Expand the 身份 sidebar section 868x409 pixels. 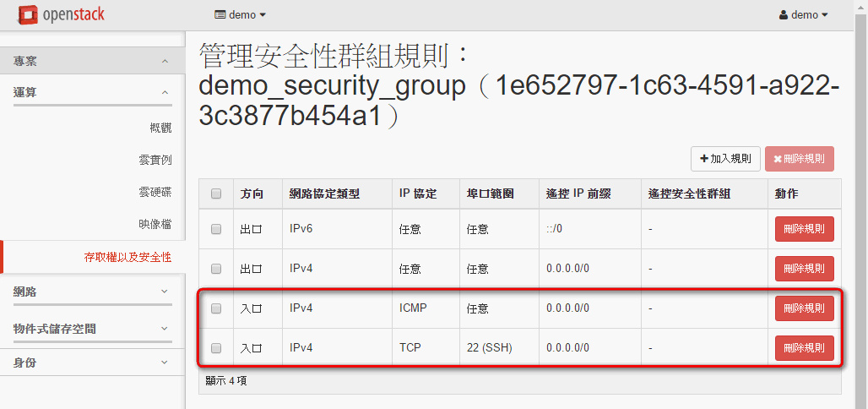[x=92, y=363]
